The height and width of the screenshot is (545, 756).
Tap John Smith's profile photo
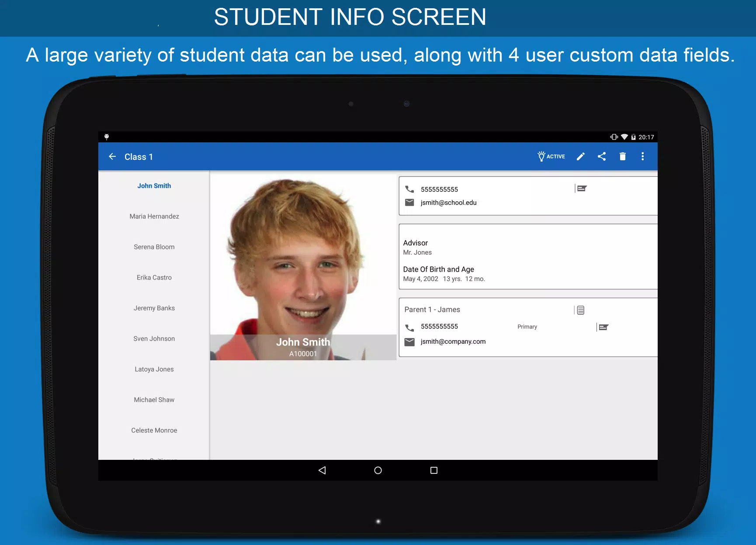pos(303,267)
